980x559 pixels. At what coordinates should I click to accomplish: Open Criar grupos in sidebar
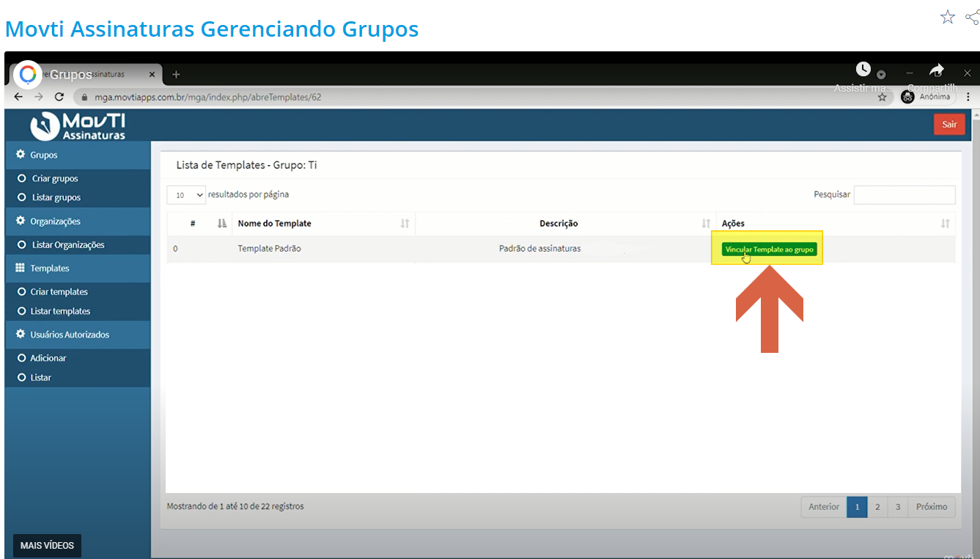pos(55,178)
